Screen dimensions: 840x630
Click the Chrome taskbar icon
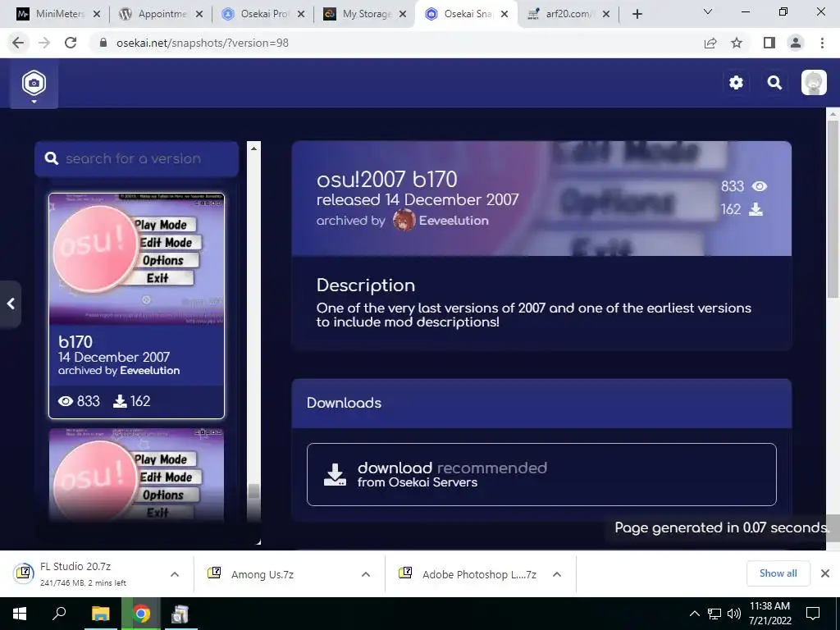point(141,614)
